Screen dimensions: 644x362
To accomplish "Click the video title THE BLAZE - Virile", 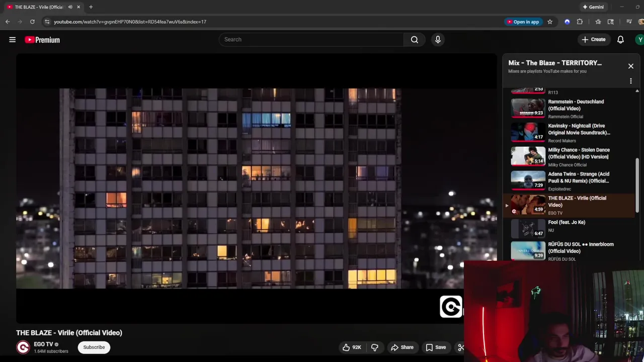I will [69, 333].
